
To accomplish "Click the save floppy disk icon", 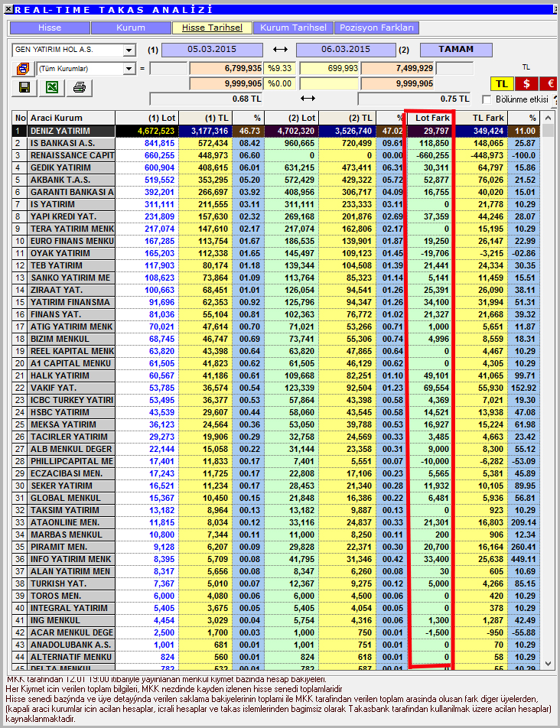I will (x=24, y=87).
